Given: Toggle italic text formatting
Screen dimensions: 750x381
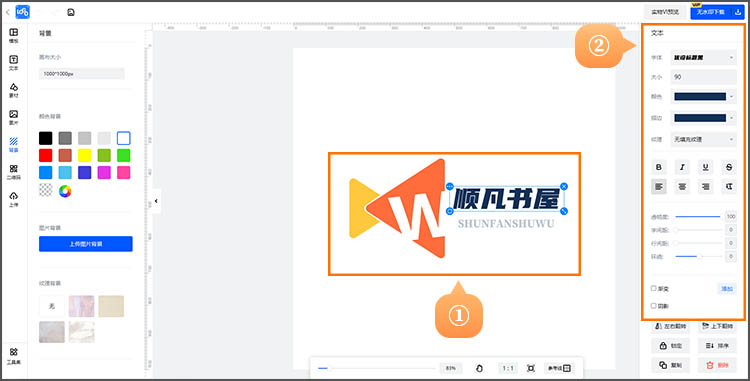Looking at the screenshot, I should tap(682, 167).
